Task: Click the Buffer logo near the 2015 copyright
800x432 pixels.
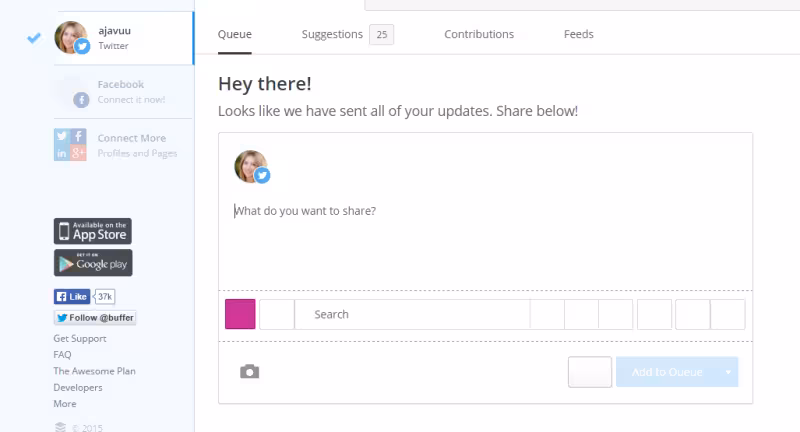Action: (x=60, y=427)
